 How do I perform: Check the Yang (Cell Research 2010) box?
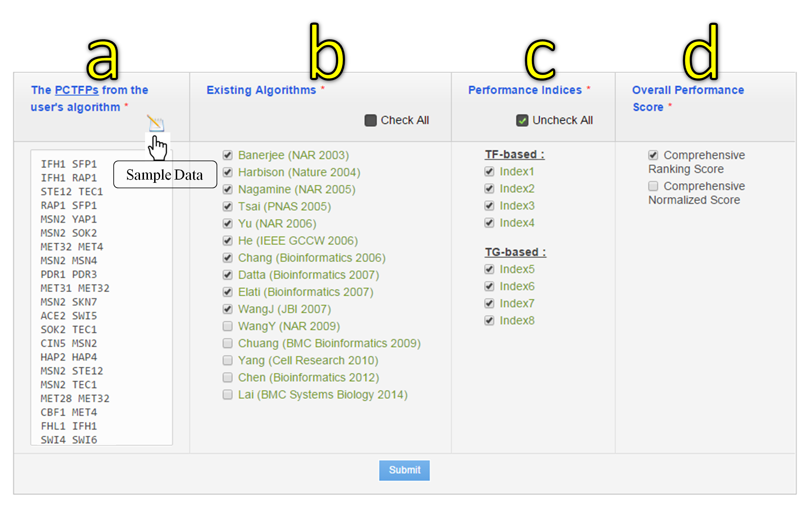pyautogui.click(x=227, y=361)
